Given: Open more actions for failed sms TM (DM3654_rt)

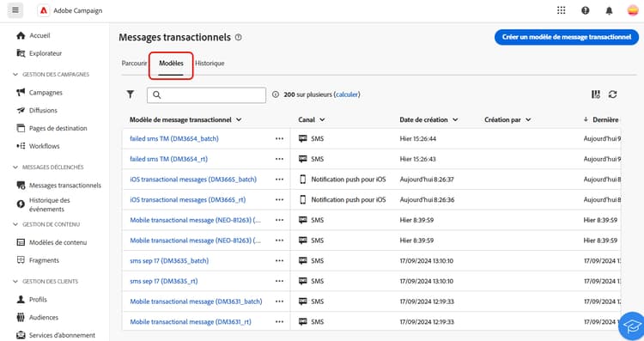Looking at the screenshot, I should click(x=279, y=159).
